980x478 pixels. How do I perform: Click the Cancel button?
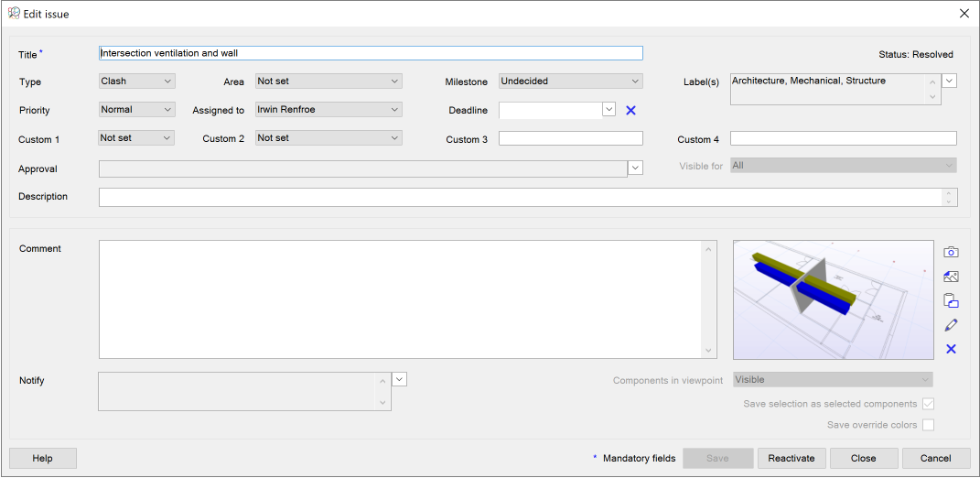point(936,458)
